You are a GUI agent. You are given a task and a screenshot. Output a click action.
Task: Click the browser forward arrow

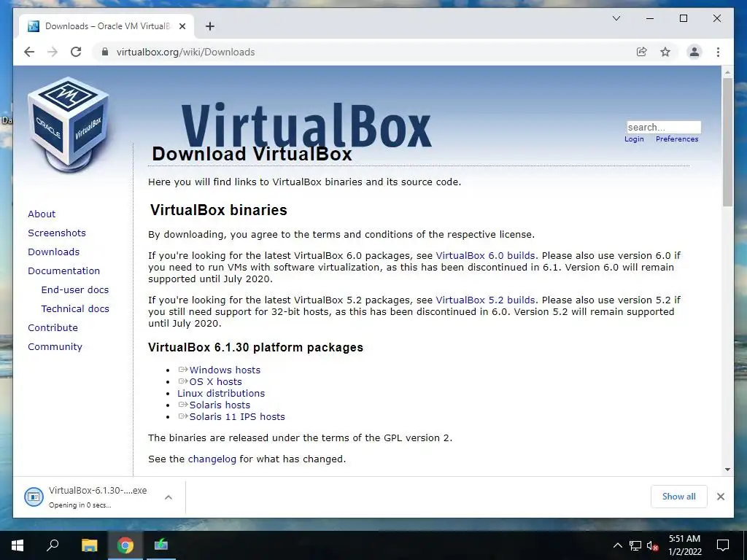(x=53, y=52)
